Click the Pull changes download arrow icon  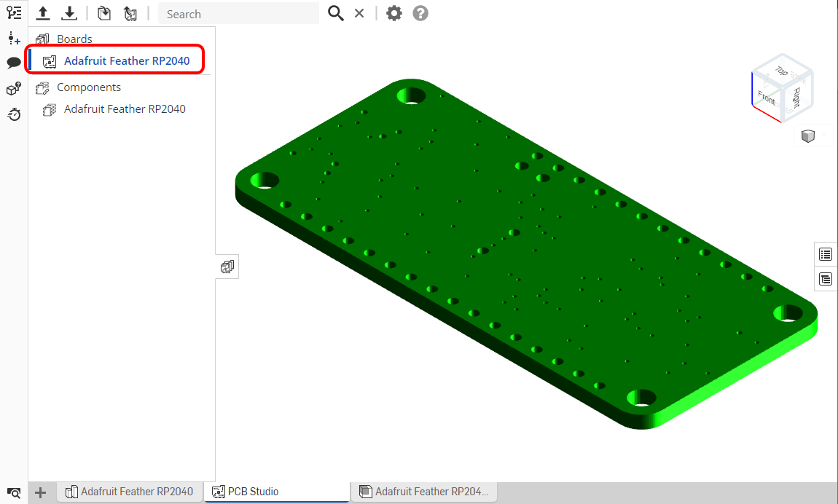point(69,13)
